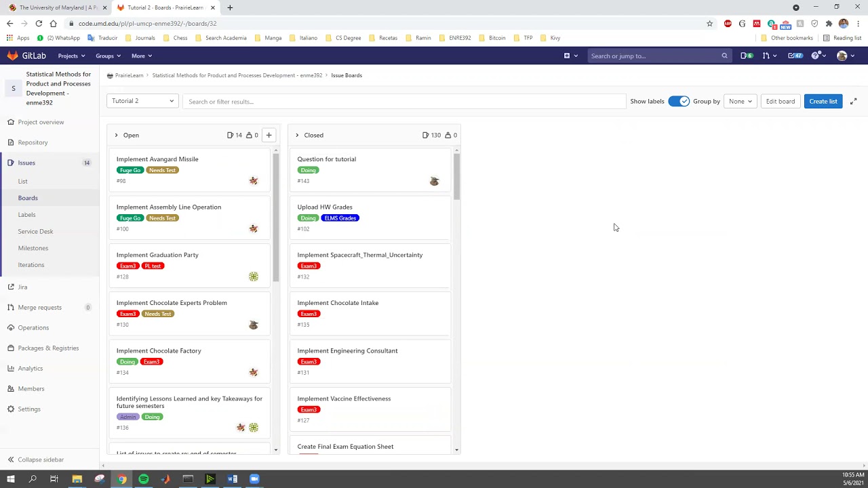Click PrairieLearn breadcrumb link
The height and width of the screenshot is (488, 868).
click(129, 75)
